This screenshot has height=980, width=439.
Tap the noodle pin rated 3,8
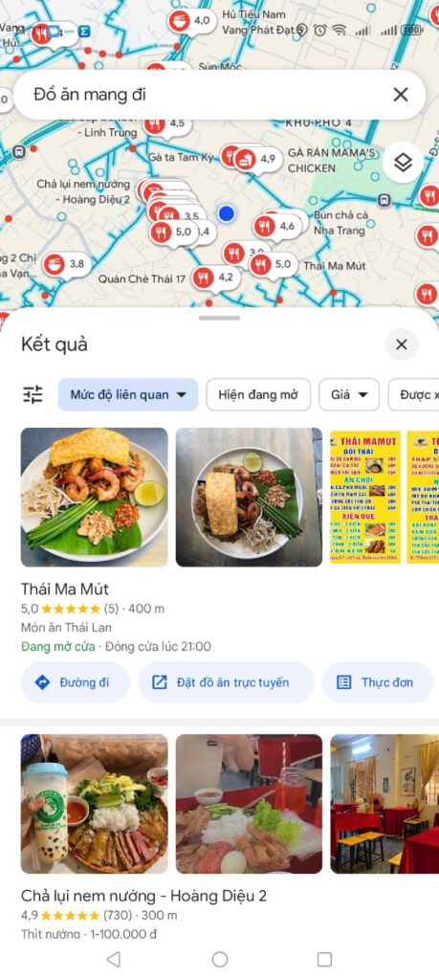(65, 264)
